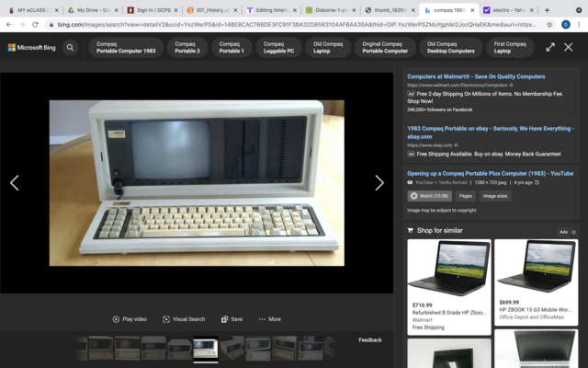Click the Bing search magnifier icon
Viewport: 588px width, 368px height.
(x=70, y=47)
